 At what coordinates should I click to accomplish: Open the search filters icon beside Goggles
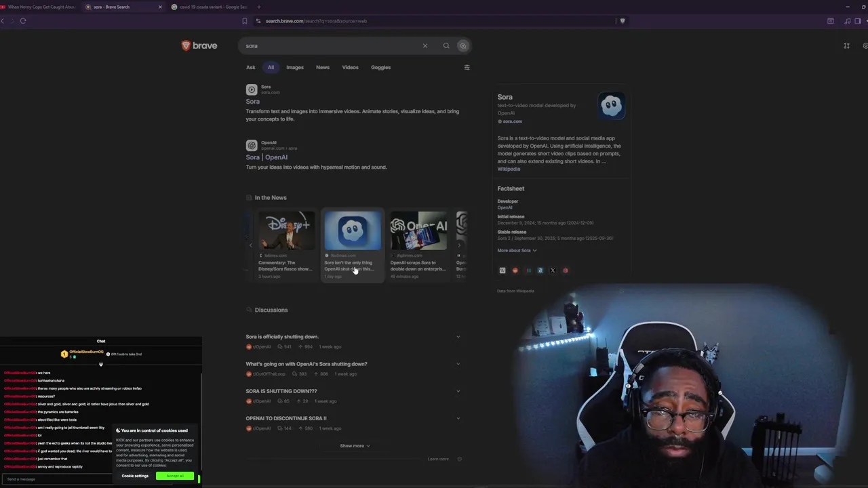click(467, 67)
